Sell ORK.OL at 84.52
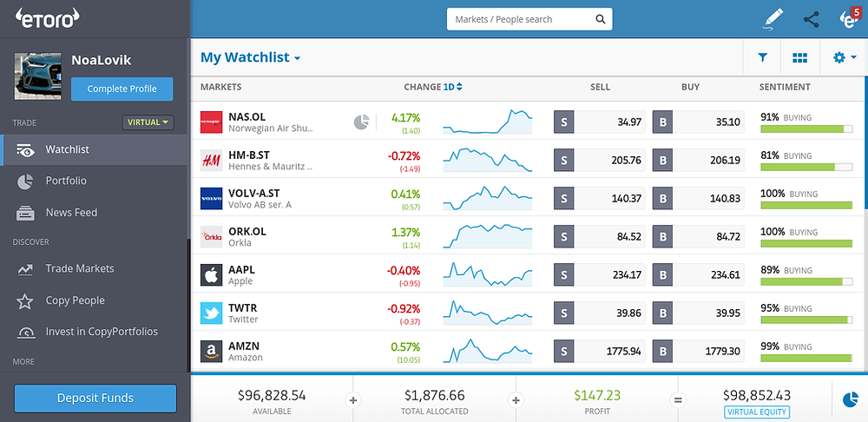868x422 pixels. [600, 236]
